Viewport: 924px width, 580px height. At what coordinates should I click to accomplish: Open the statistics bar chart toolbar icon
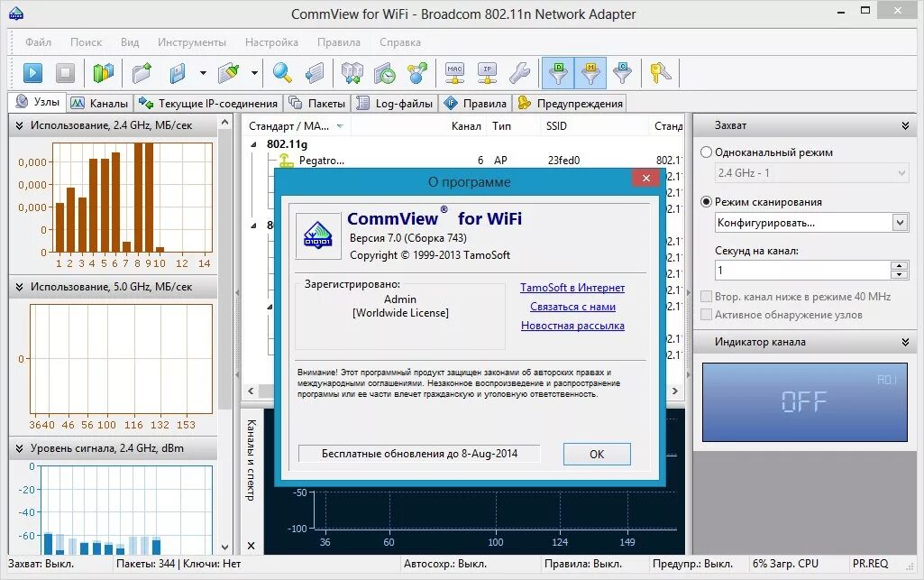pos(103,73)
